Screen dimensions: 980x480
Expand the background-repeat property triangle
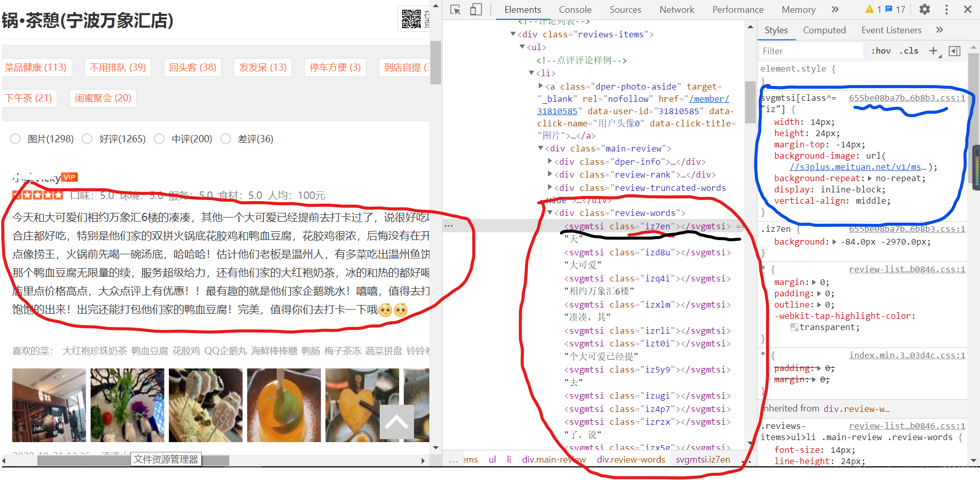click(x=869, y=178)
